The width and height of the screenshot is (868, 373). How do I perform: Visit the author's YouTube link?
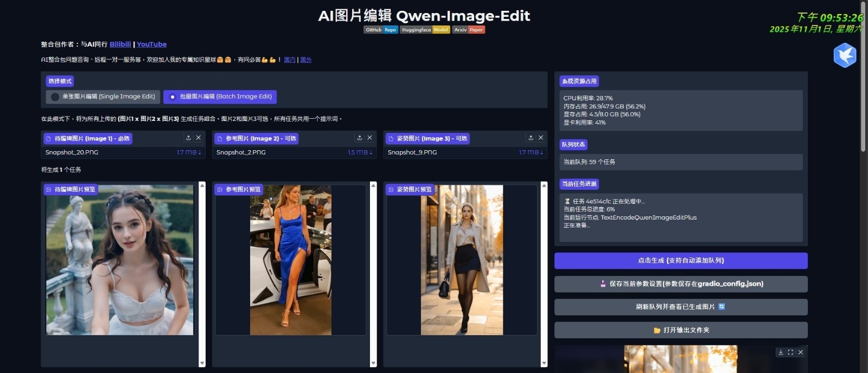pyautogui.click(x=151, y=44)
